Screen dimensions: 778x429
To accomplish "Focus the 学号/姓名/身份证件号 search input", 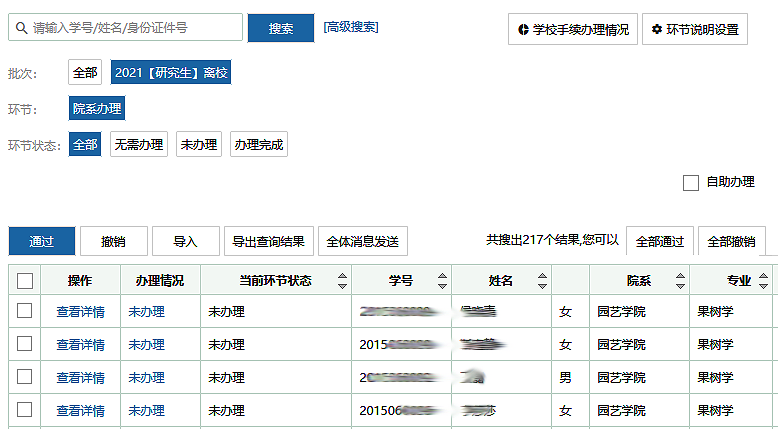I will [125, 27].
